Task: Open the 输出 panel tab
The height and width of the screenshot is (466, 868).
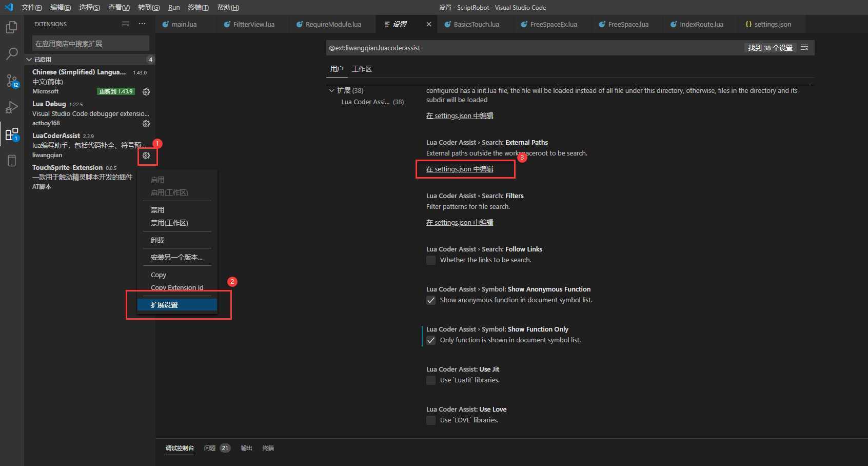Action: (247, 448)
